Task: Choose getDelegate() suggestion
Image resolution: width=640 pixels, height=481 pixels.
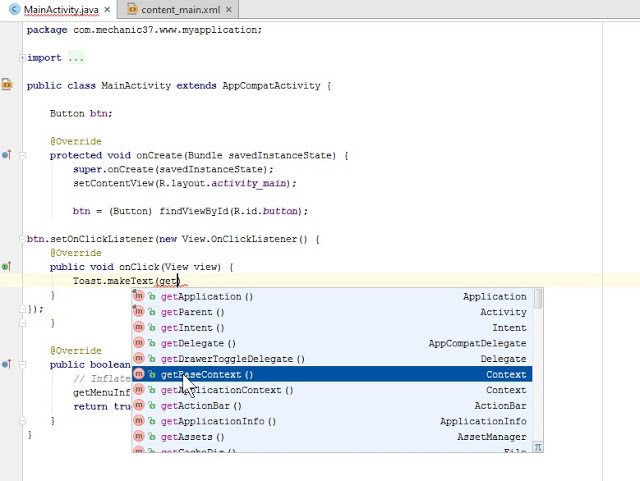Action: [332, 343]
